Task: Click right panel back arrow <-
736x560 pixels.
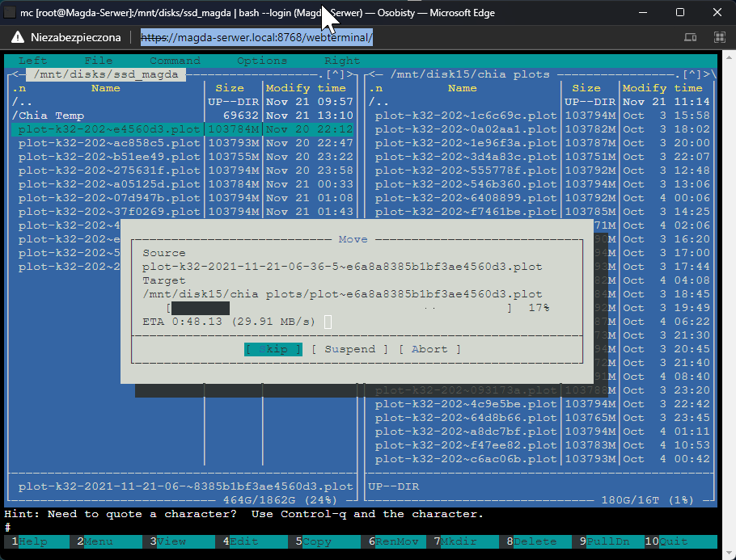Action: (374, 74)
